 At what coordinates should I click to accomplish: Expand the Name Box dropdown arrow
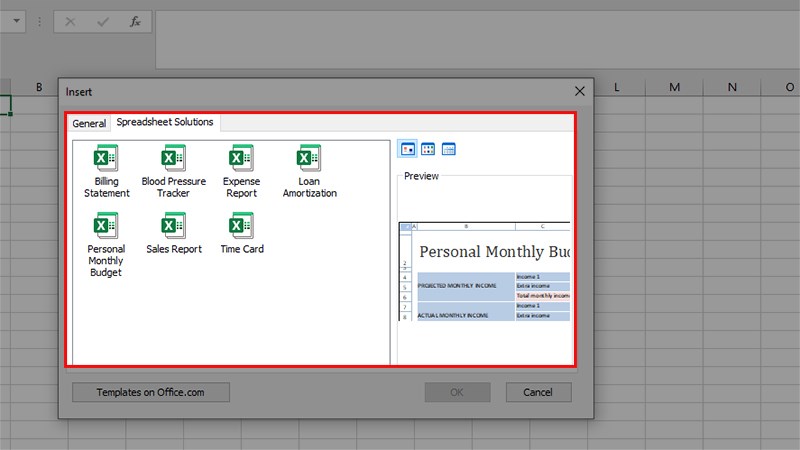[x=16, y=21]
